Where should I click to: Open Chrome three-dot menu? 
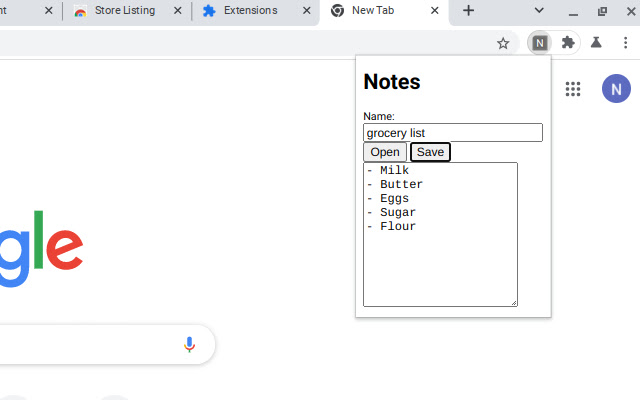tap(625, 42)
